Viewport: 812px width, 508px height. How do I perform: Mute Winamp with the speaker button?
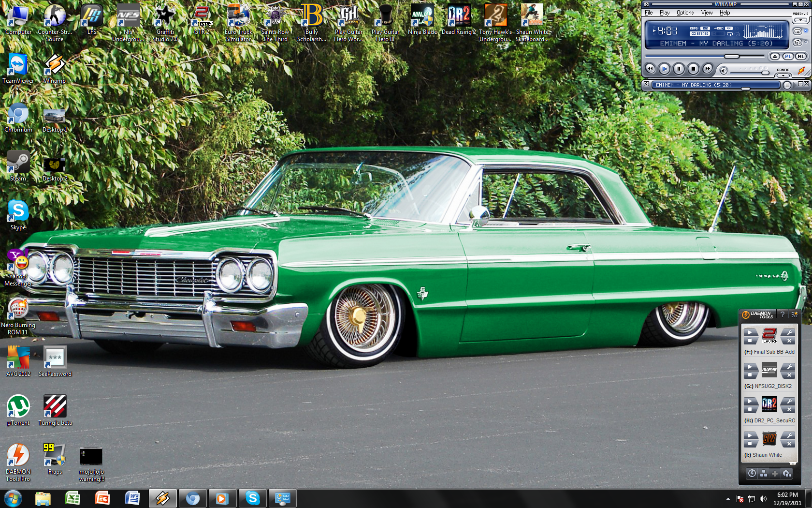click(x=724, y=71)
